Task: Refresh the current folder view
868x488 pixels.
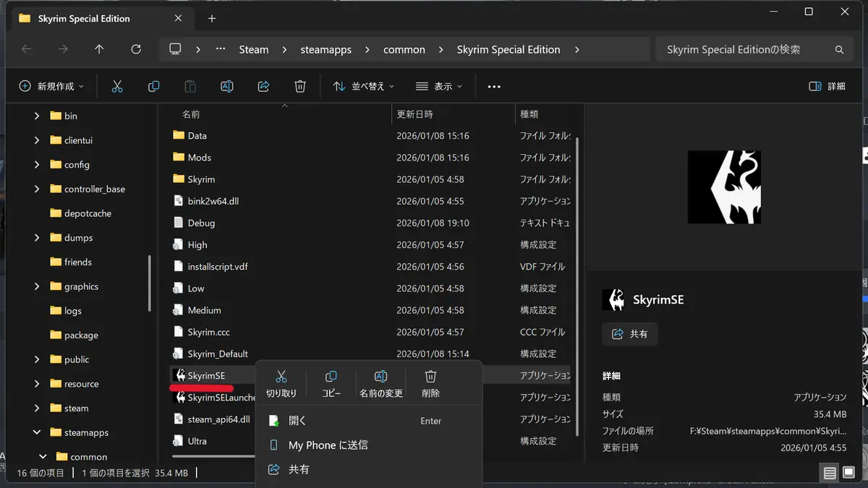Action: [x=136, y=49]
